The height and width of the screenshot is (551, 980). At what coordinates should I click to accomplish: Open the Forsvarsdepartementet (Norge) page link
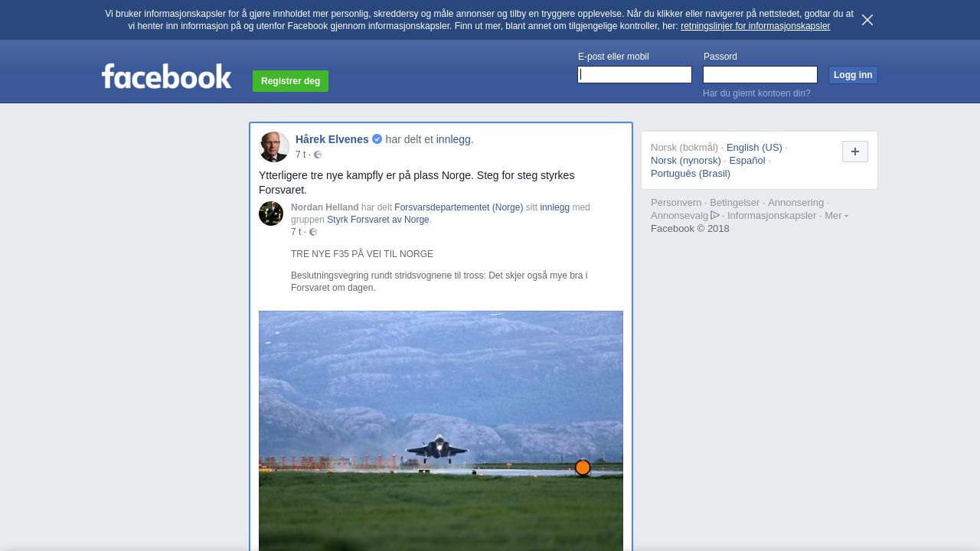(459, 207)
